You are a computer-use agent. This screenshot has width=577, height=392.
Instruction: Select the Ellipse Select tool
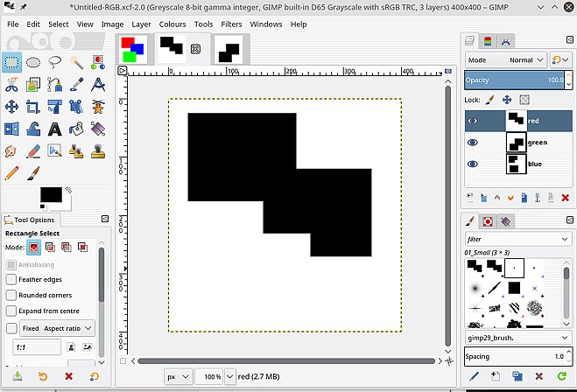[x=33, y=62]
